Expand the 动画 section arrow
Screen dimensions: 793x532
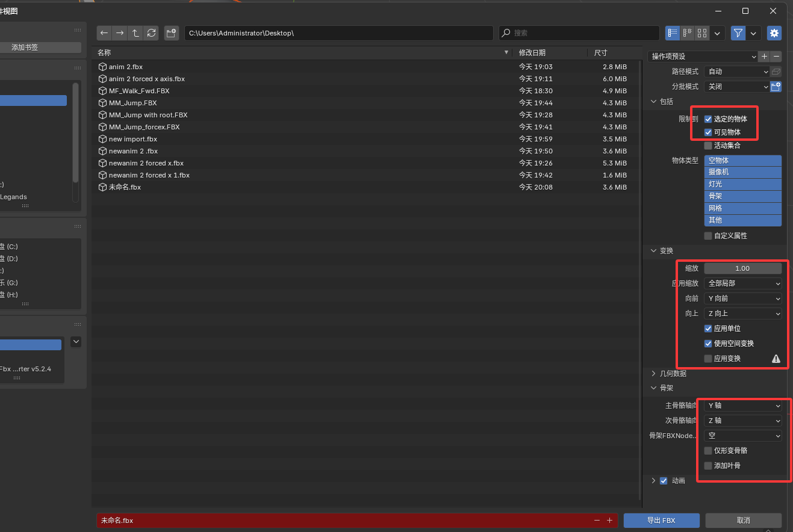click(654, 481)
